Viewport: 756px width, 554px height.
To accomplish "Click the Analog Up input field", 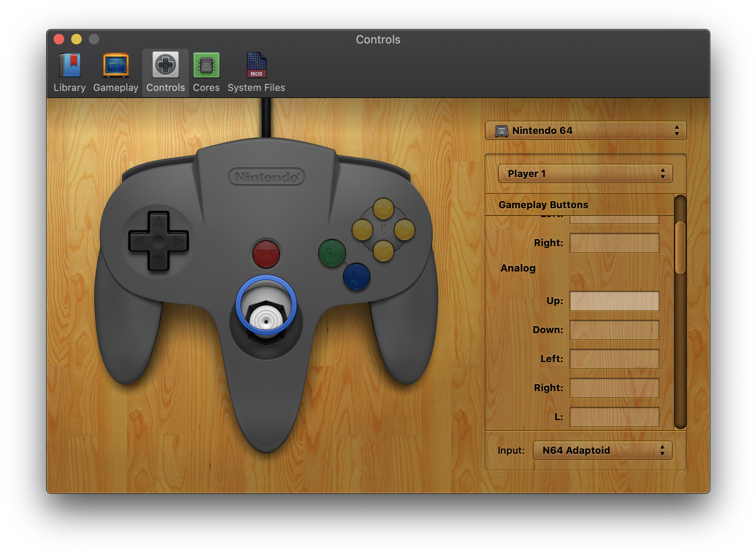I will coord(614,301).
